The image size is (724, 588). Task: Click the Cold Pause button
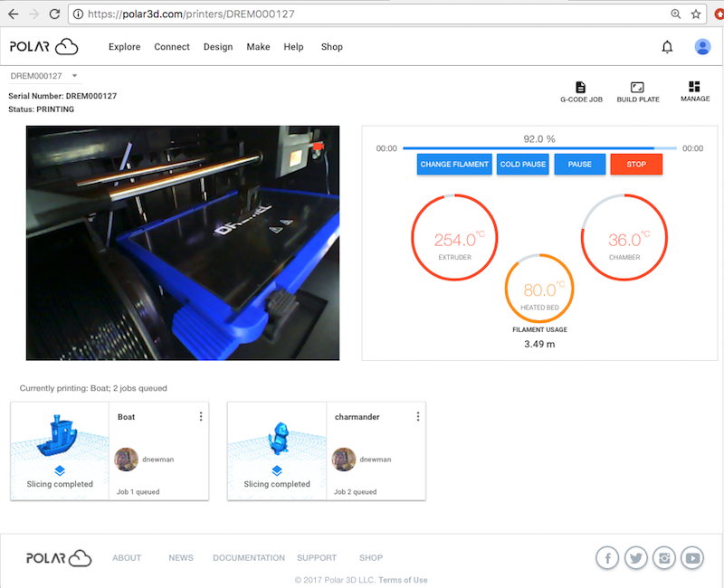[x=523, y=165]
